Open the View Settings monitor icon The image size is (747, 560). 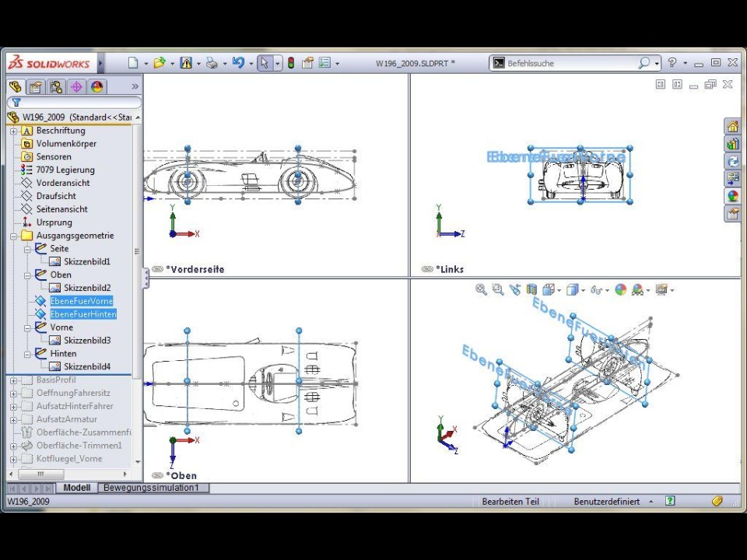[x=661, y=289]
